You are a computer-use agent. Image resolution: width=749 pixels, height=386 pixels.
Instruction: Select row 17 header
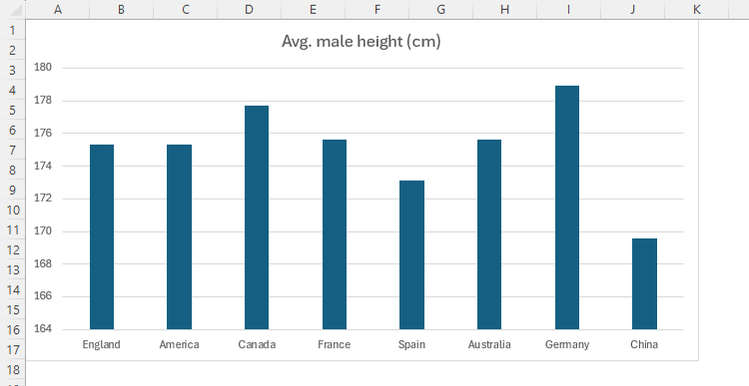[x=12, y=350]
